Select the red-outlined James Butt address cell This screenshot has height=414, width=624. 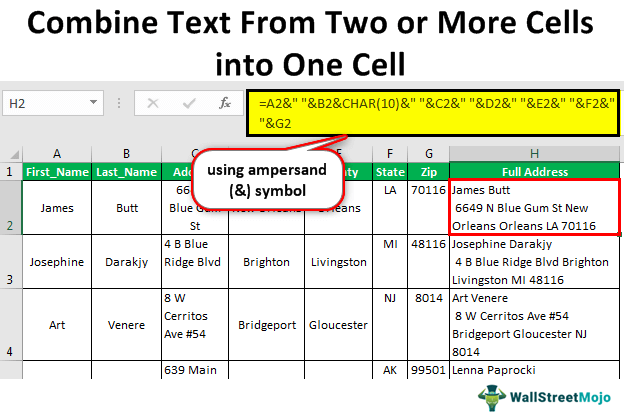(x=535, y=208)
